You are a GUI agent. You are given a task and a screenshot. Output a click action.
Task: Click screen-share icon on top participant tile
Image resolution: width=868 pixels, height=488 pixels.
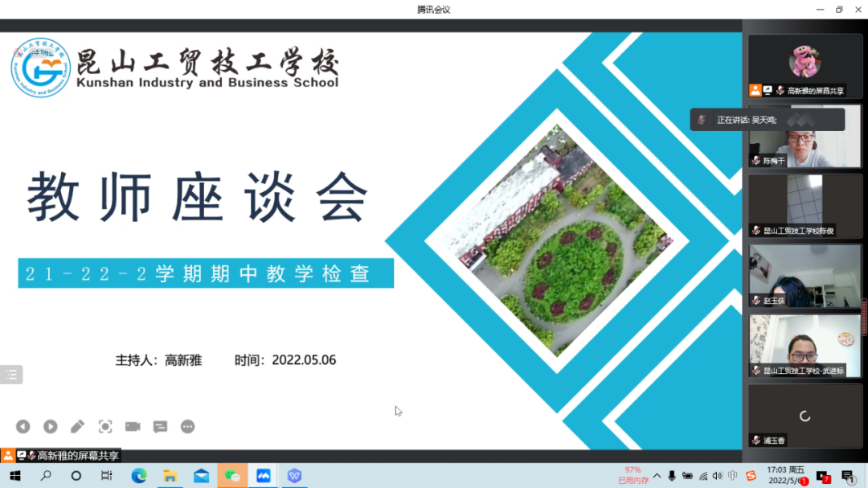point(768,90)
